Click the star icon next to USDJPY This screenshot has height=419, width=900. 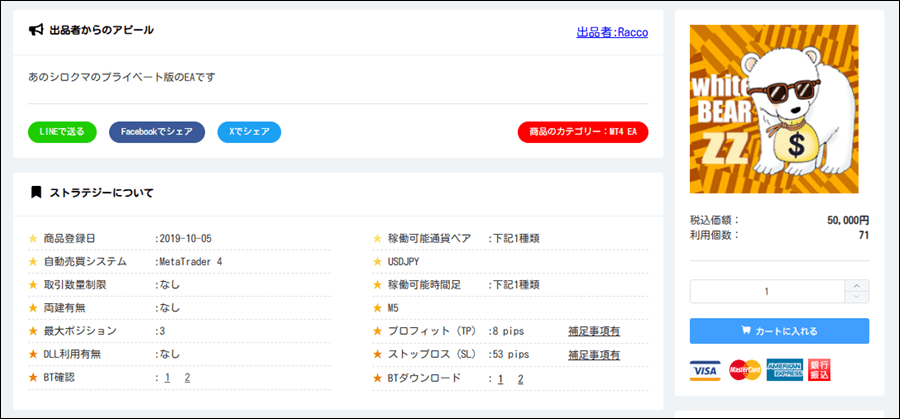pyautogui.click(x=377, y=262)
